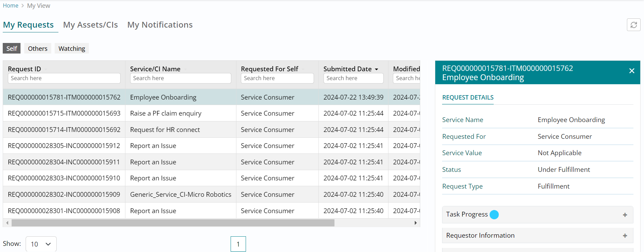Open the REQUEST DETAILS tab

[468, 98]
